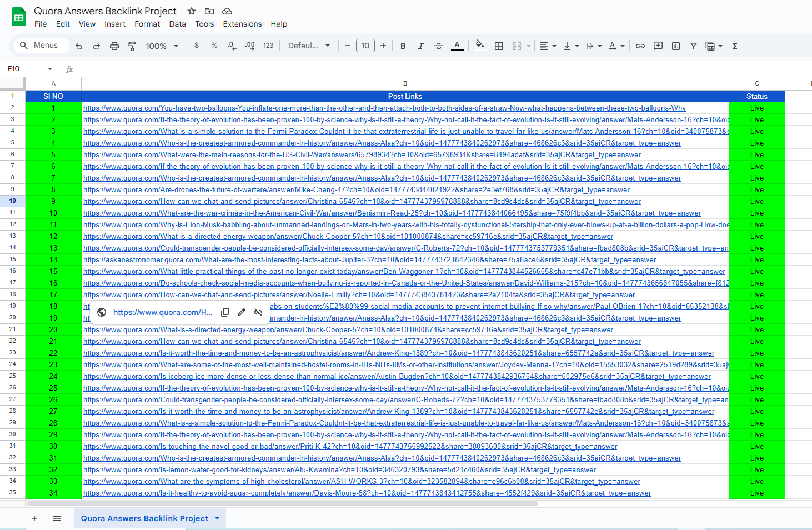Edit the link with the pencil icon
This screenshot has width=812, height=530.
pos(242,312)
